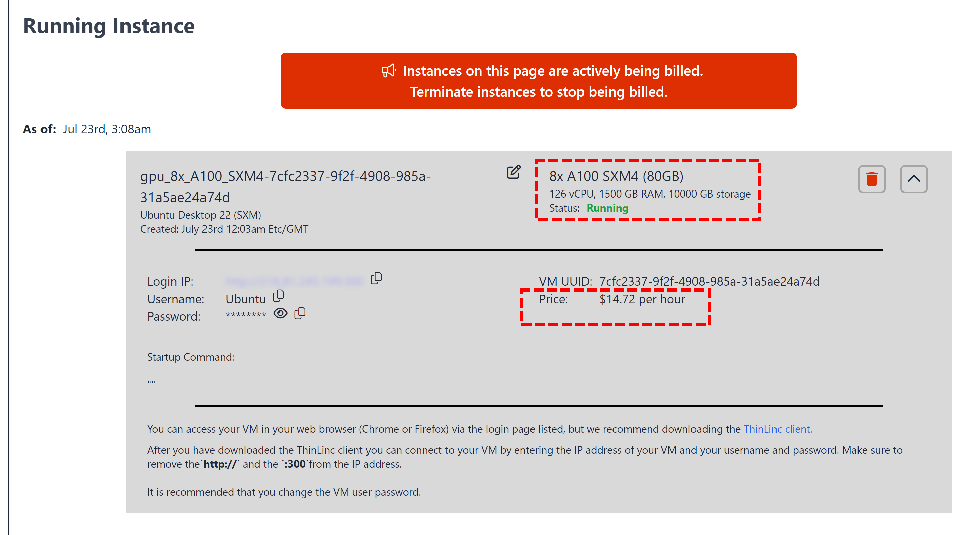Screen dimensions: 980x535
Task: Click the megaphone icon in billing banner
Action: [389, 71]
